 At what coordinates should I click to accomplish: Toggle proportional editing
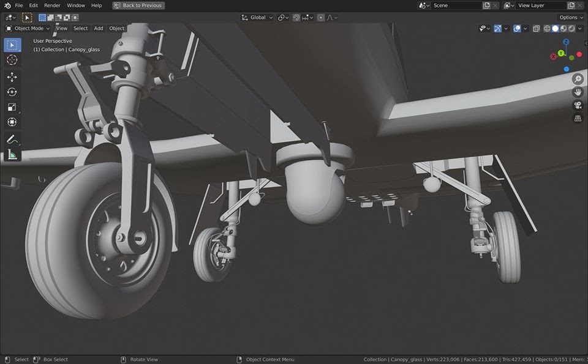click(321, 17)
